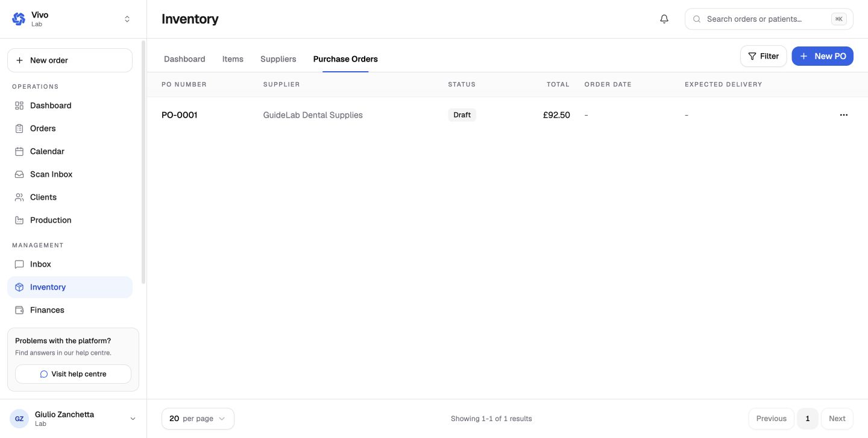This screenshot has height=438, width=868.
Task: Click the New order button
Action: 70,60
